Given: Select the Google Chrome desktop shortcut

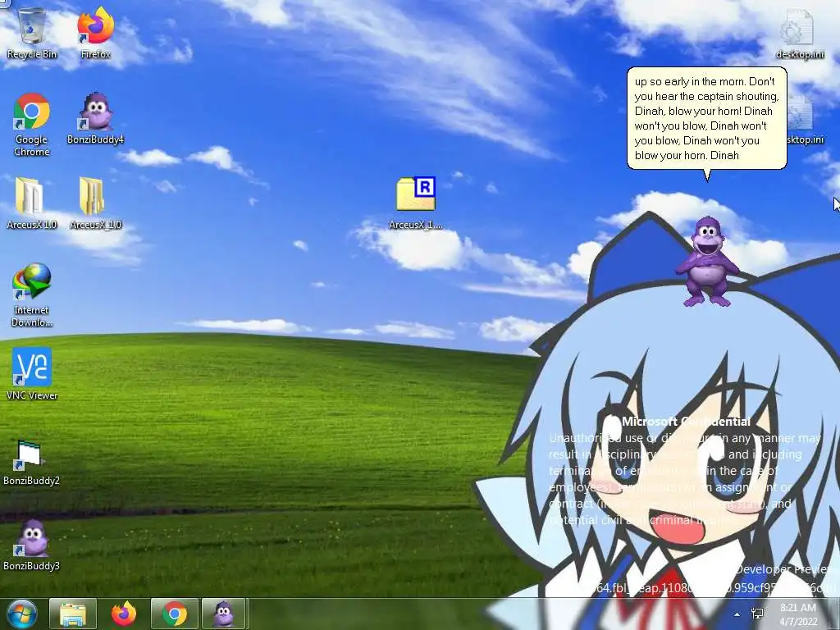Looking at the screenshot, I should 32,125.
